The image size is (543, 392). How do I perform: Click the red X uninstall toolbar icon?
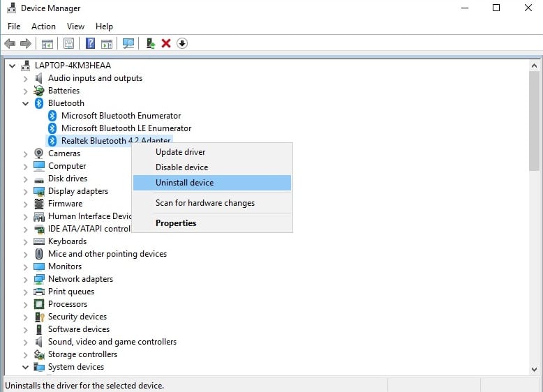click(x=166, y=43)
